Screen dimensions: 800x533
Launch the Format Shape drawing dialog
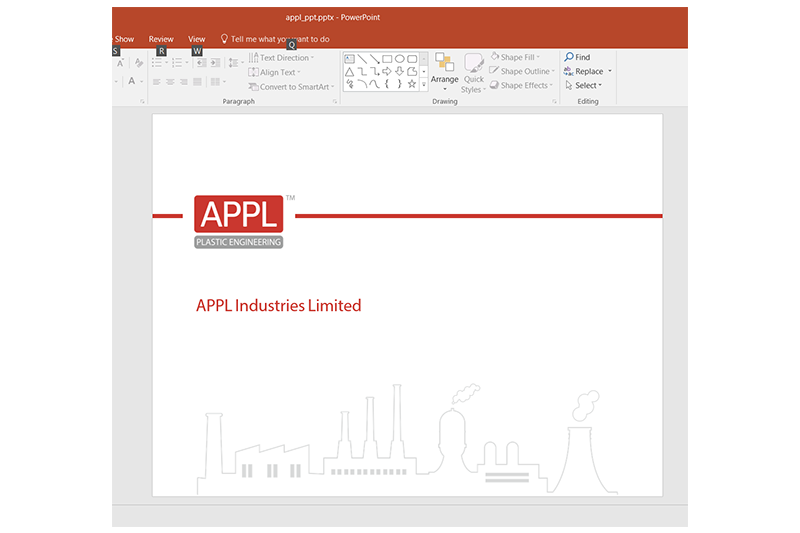click(554, 101)
